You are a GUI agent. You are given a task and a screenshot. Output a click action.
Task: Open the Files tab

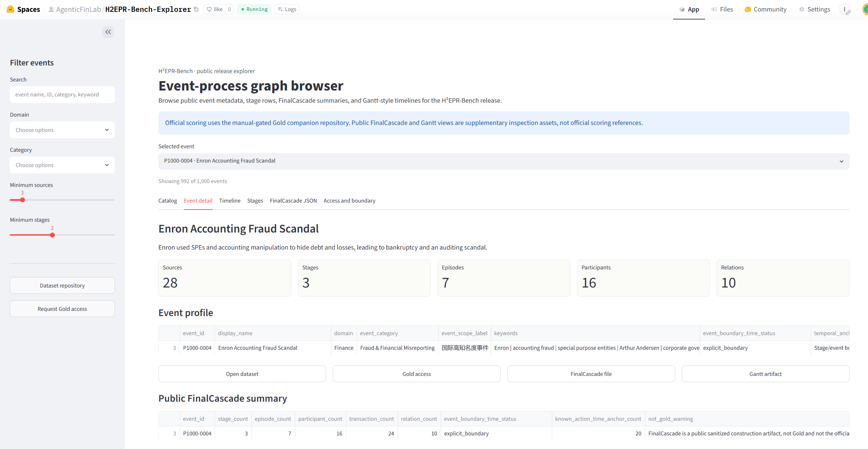(722, 9)
